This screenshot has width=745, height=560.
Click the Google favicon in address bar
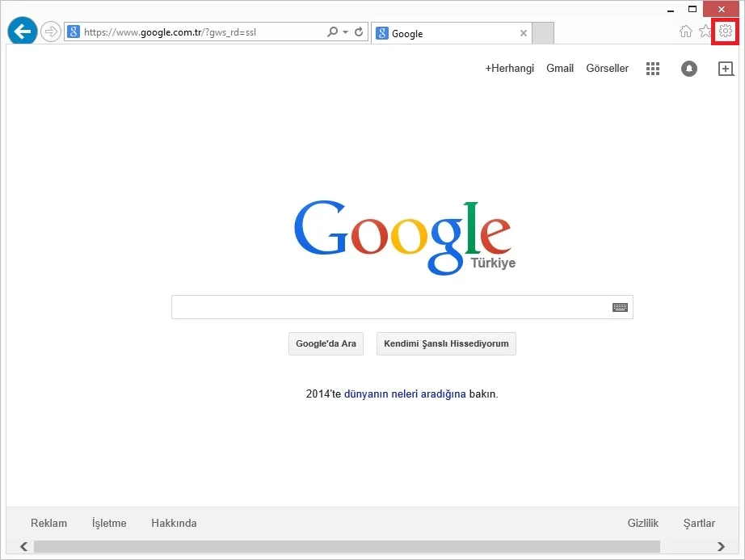click(x=74, y=32)
